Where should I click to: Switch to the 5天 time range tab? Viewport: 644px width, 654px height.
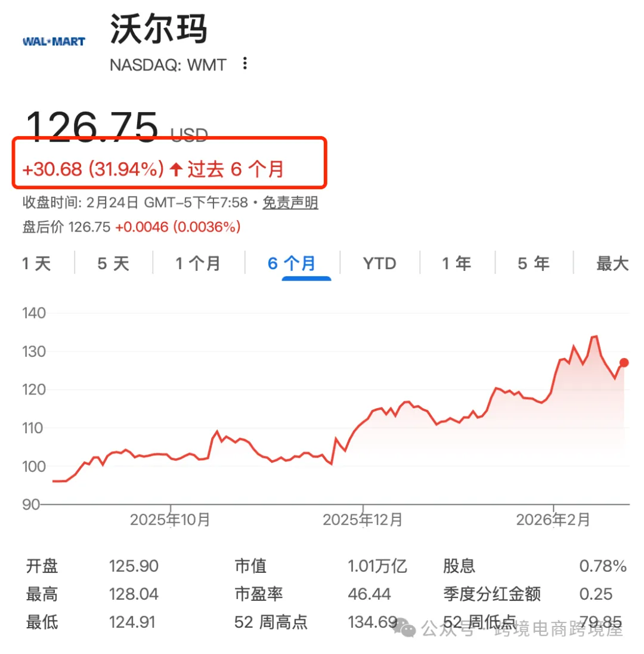pyautogui.click(x=112, y=263)
